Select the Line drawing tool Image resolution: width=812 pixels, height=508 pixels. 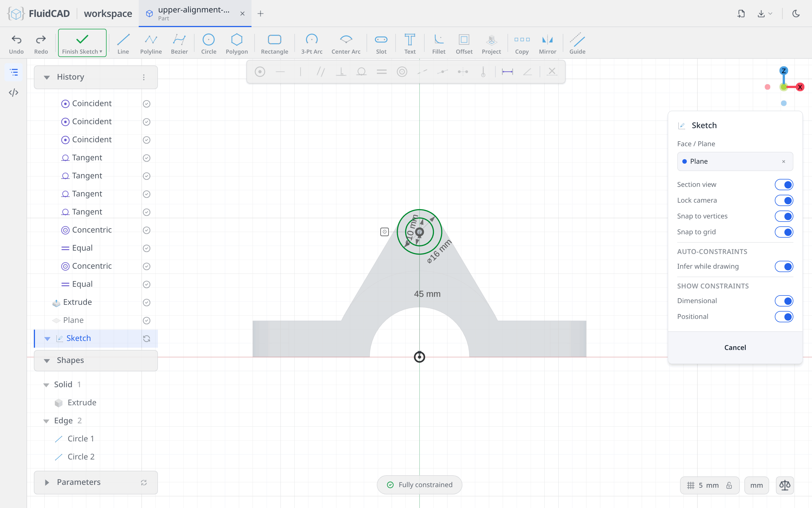point(123,43)
